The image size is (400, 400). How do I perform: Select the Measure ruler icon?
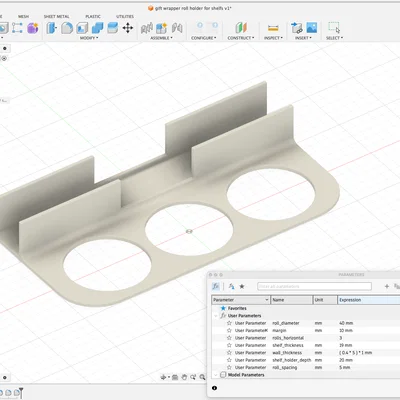point(273,28)
